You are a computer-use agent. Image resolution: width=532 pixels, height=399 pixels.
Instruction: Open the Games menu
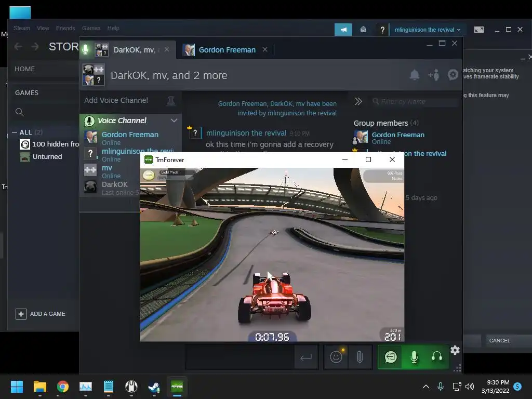pyautogui.click(x=91, y=28)
